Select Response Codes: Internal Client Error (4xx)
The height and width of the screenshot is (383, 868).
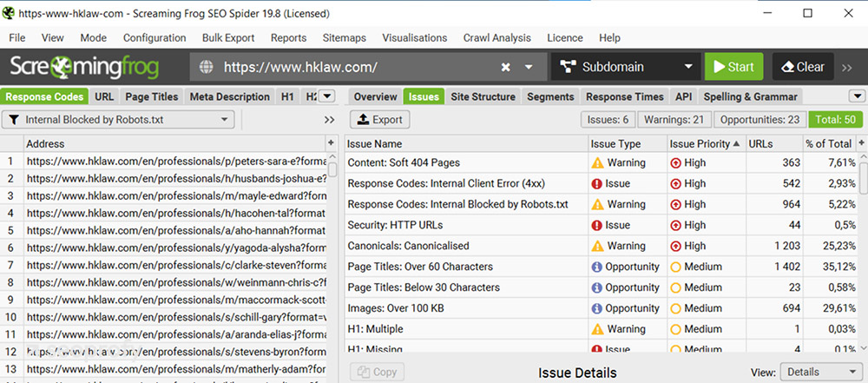(601, 183)
